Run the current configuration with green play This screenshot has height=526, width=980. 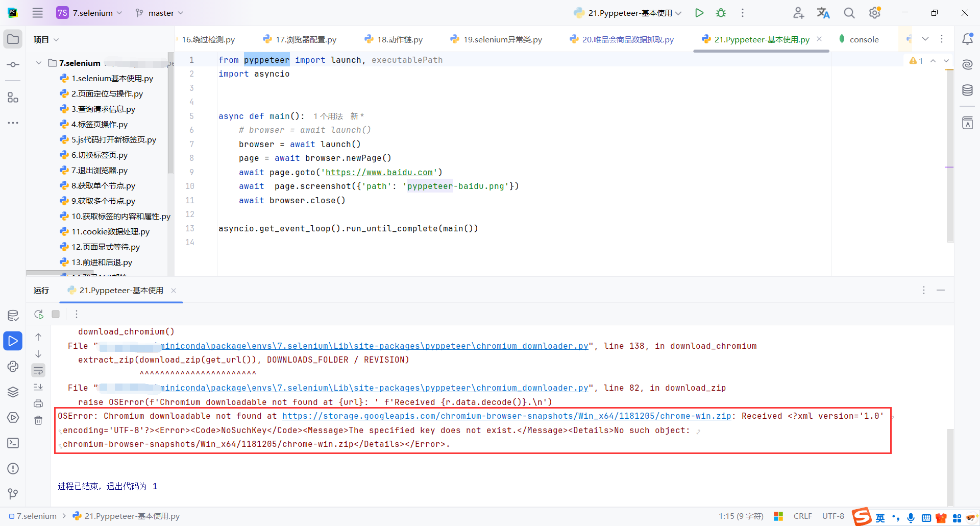pyautogui.click(x=699, y=13)
